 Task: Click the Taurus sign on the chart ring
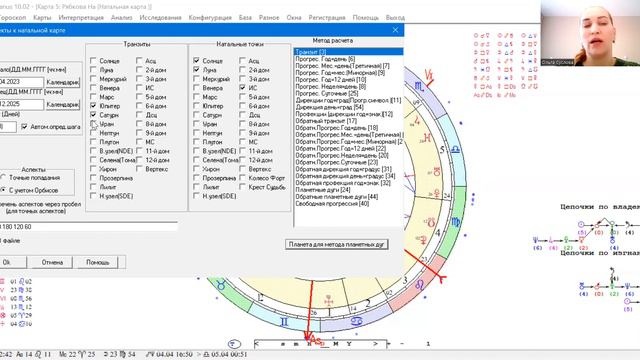coord(221,285)
